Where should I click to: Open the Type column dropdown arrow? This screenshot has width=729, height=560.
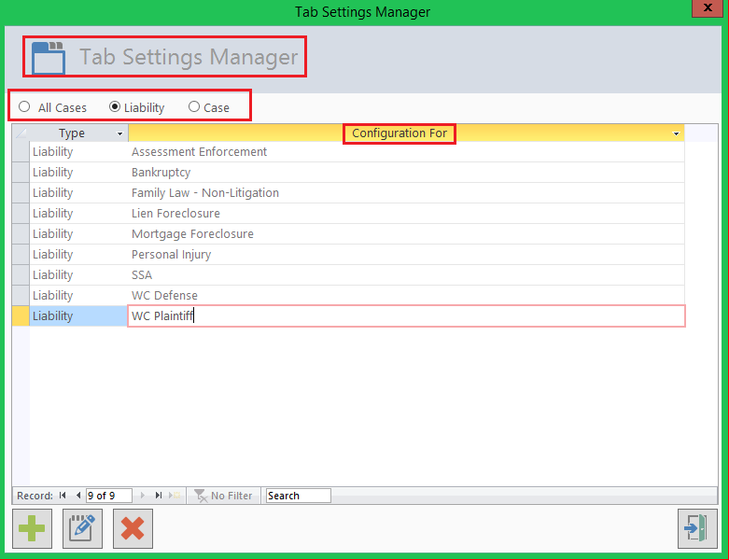click(120, 133)
